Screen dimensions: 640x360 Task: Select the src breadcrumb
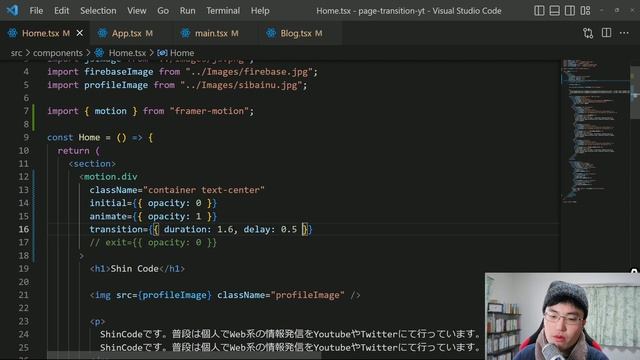tap(16, 53)
